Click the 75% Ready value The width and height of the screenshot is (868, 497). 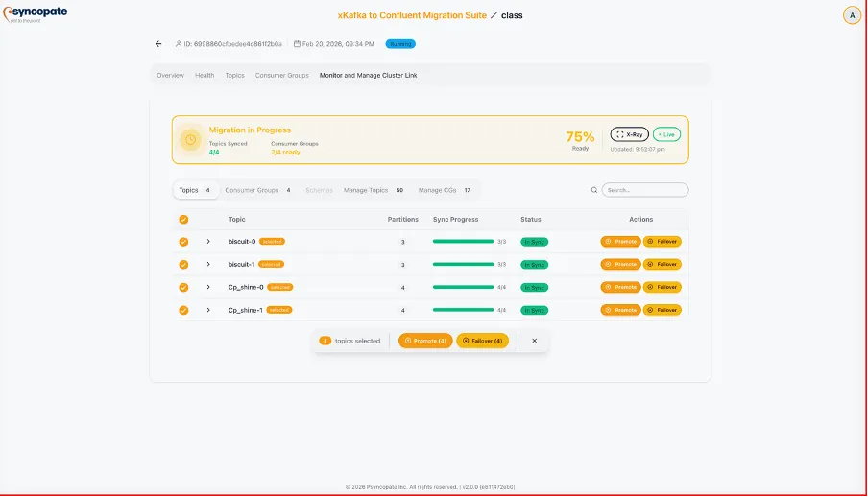(580, 139)
